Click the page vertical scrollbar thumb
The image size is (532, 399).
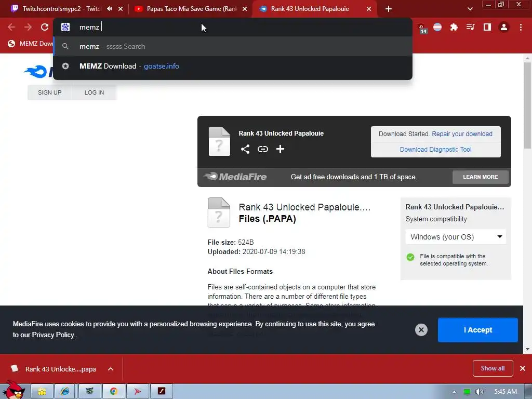point(527,105)
